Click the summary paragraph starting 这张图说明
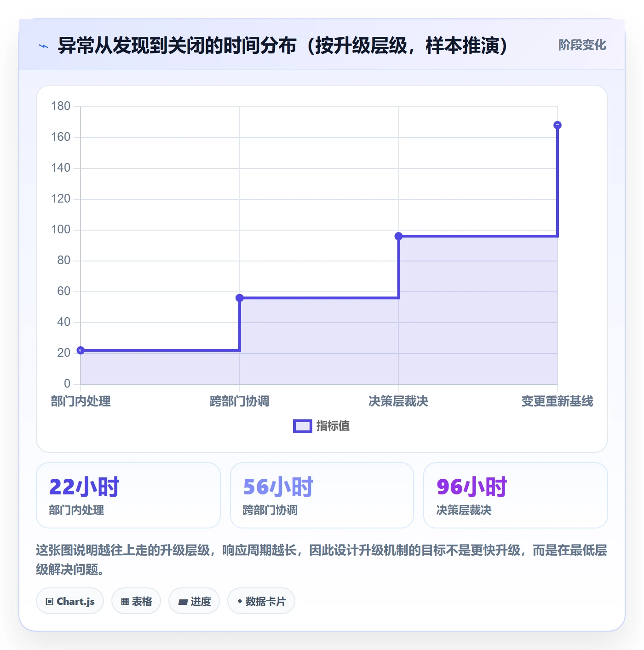The height and width of the screenshot is (650, 644). pos(322,560)
